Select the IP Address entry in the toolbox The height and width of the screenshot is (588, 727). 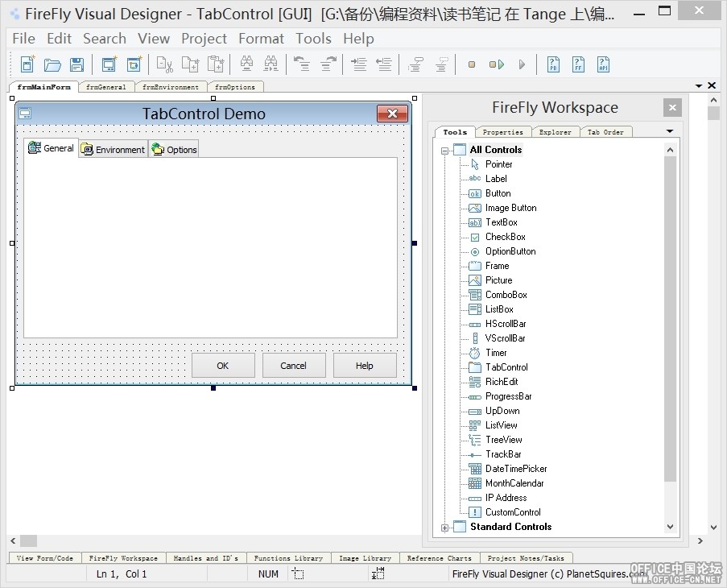pyautogui.click(x=498, y=498)
